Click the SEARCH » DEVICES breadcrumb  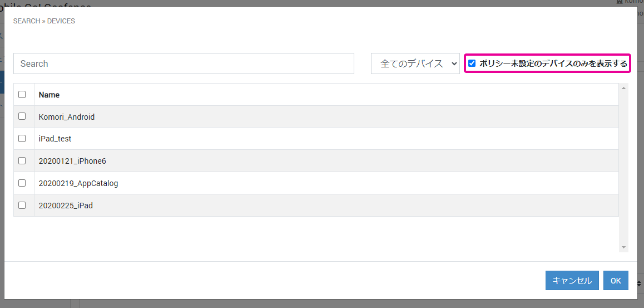click(x=44, y=21)
